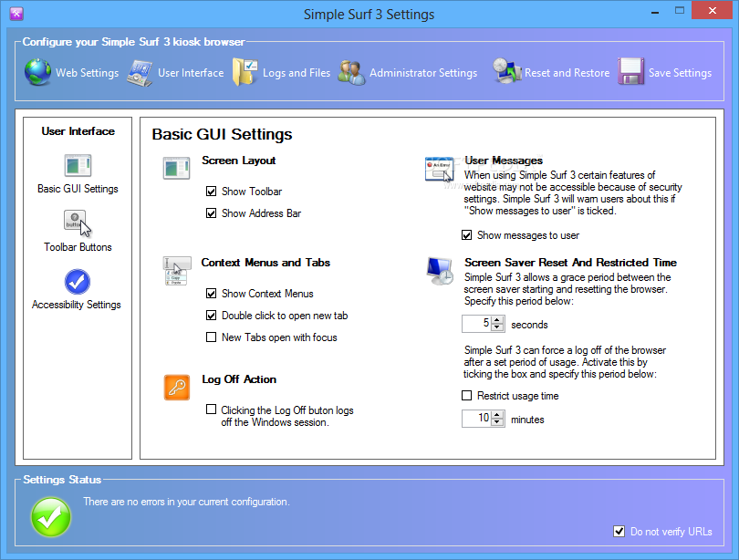
Task: Click the Context Menus and Tabs icon
Action: (177, 270)
